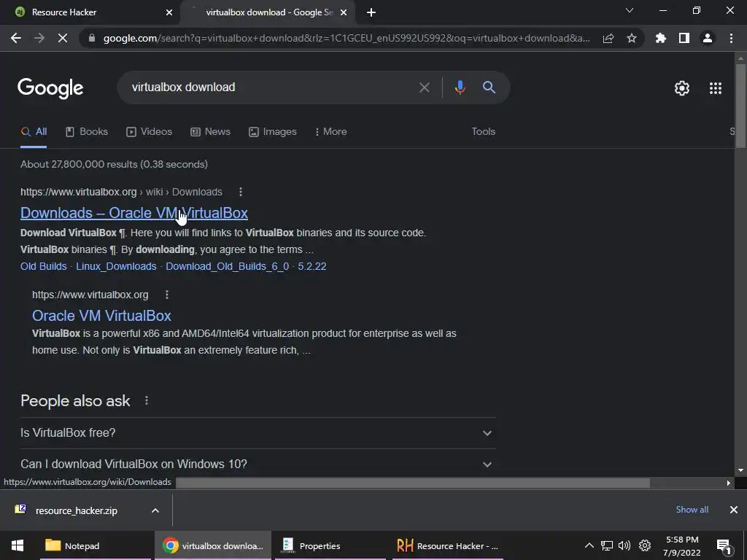Open Notepad from the taskbar
The height and width of the screenshot is (560, 747).
[96, 545]
